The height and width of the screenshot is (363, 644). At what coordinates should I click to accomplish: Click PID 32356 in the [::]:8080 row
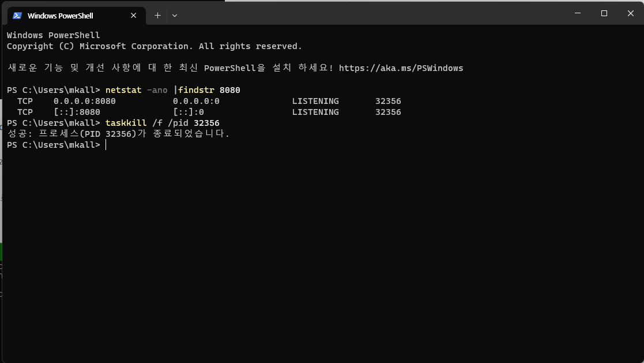tap(388, 112)
